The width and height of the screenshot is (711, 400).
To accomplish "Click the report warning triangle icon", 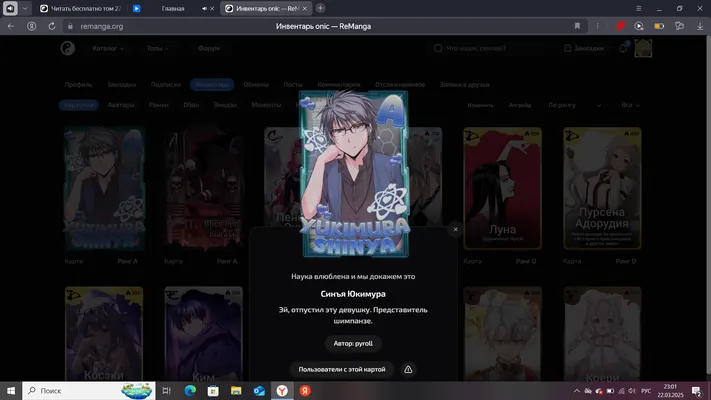I will 408,370.
